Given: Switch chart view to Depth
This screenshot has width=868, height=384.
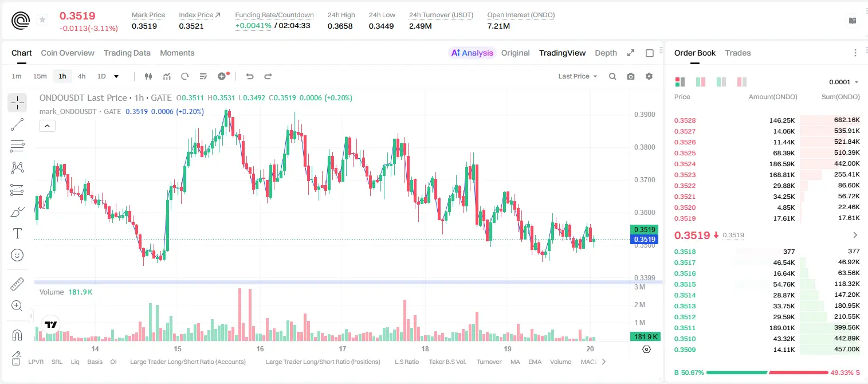Looking at the screenshot, I should point(606,53).
